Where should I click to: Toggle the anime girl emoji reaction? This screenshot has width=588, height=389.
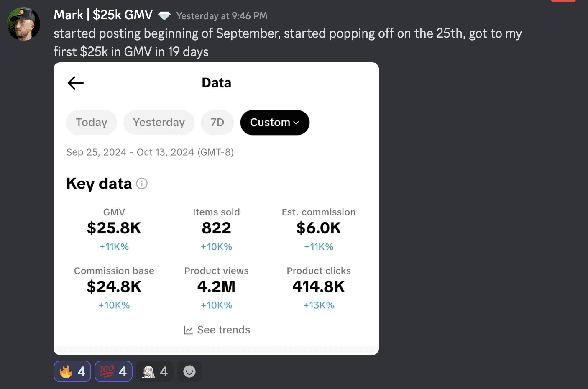click(155, 371)
